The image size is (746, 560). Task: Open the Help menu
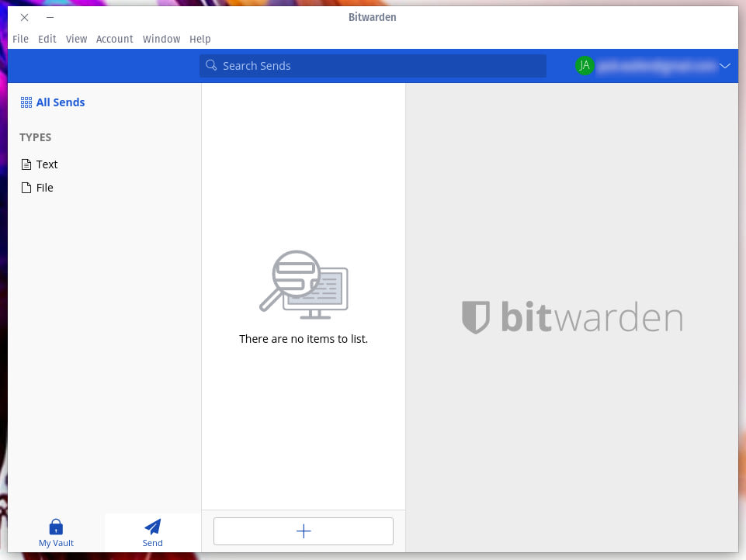pos(200,39)
